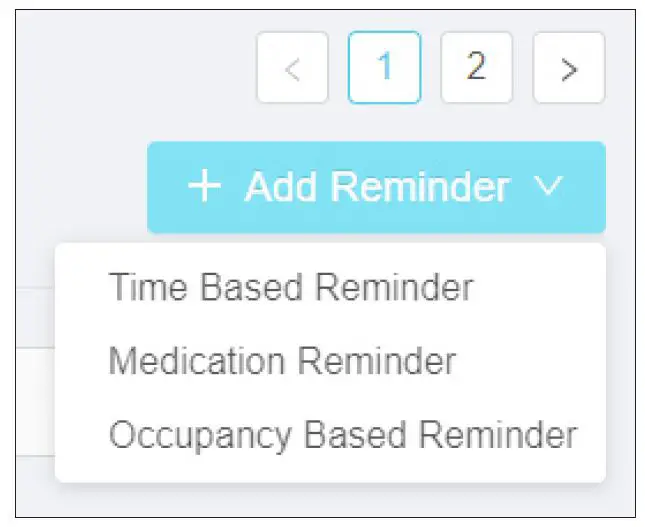Choose Medication Reminder from the menu
645x527 pixels.
(x=282, y=361)
